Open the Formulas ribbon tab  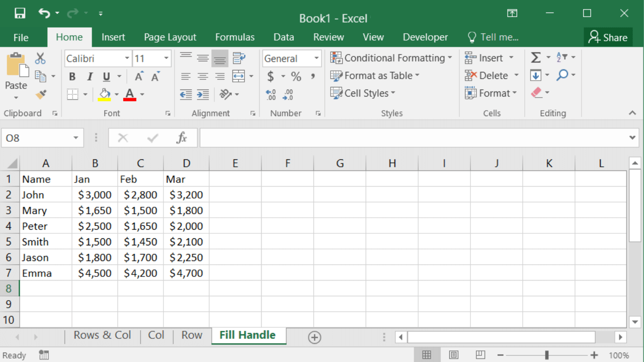[234, 37]
